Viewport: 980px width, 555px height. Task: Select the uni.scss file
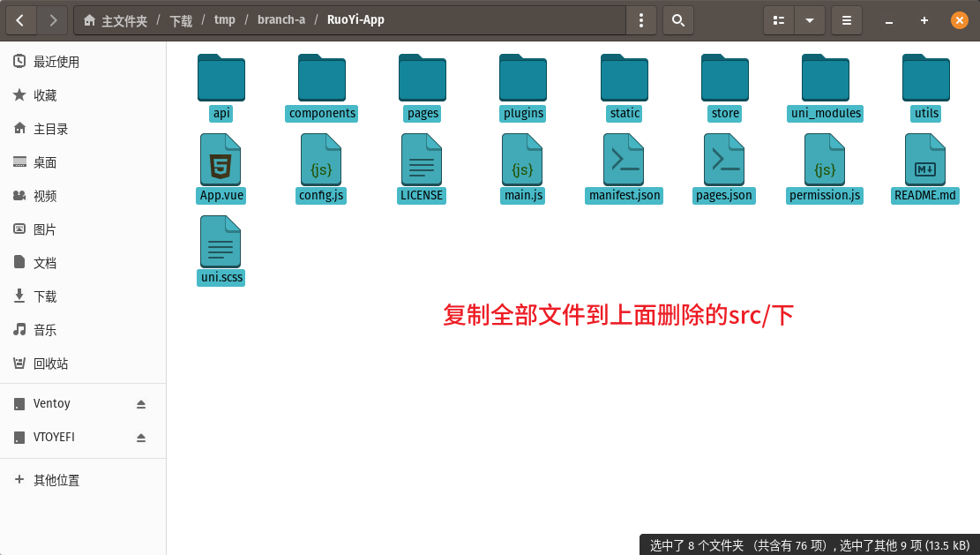click(221, 243)
